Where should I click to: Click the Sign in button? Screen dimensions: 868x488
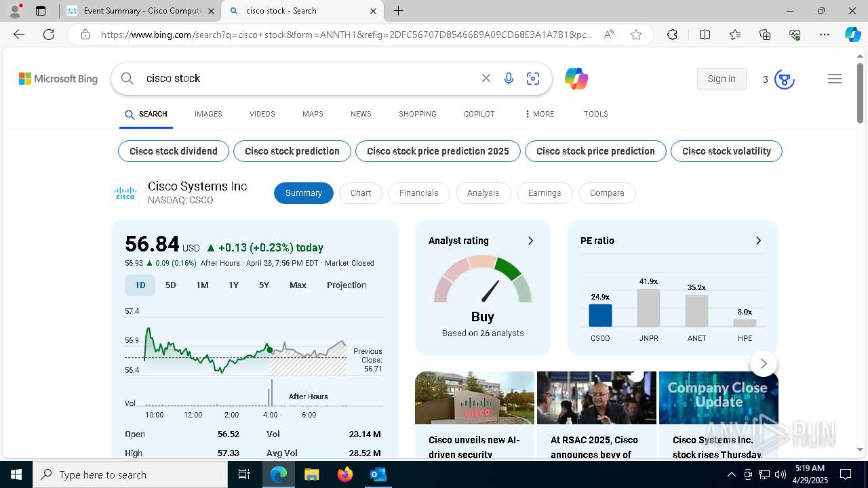tap(722, 79)
